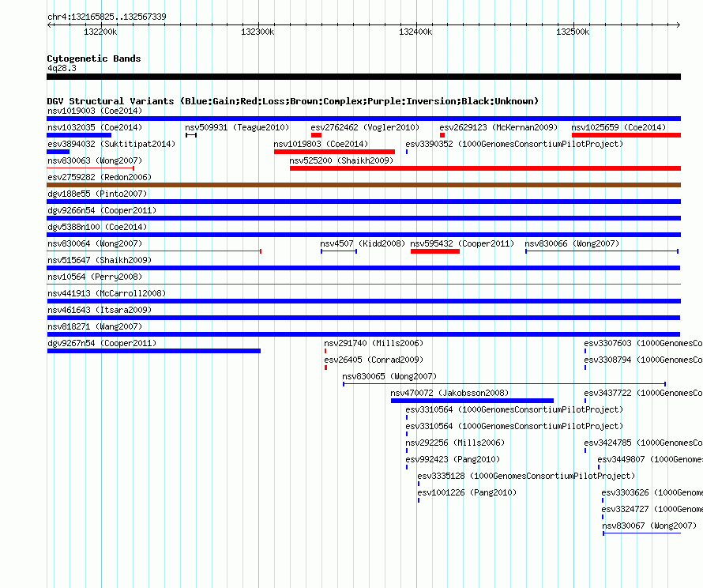Select esv992423 (Pang2010) label
The width and height of the screenshot is (703, 588).
coord(453,459)
